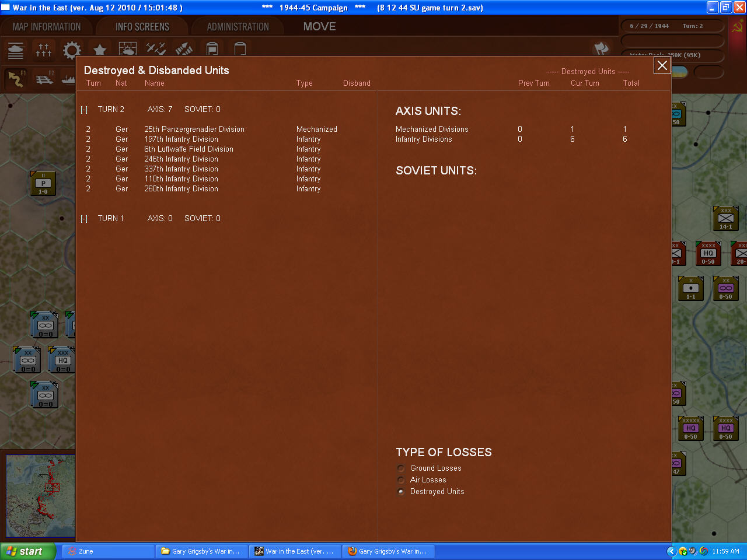747x560 pixels.
Task: Open the order of battle tank icon
Action: pyautogui.click(x=16, y=51)
